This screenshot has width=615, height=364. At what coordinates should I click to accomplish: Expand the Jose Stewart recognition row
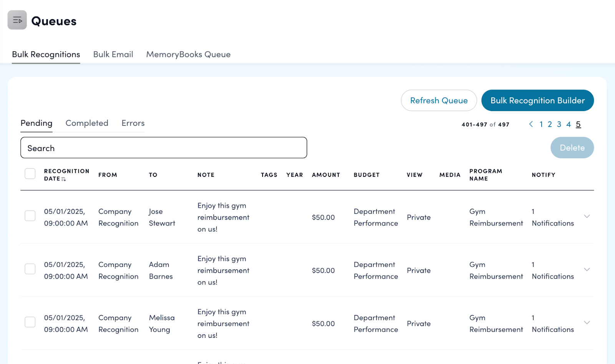click(587, 216)
